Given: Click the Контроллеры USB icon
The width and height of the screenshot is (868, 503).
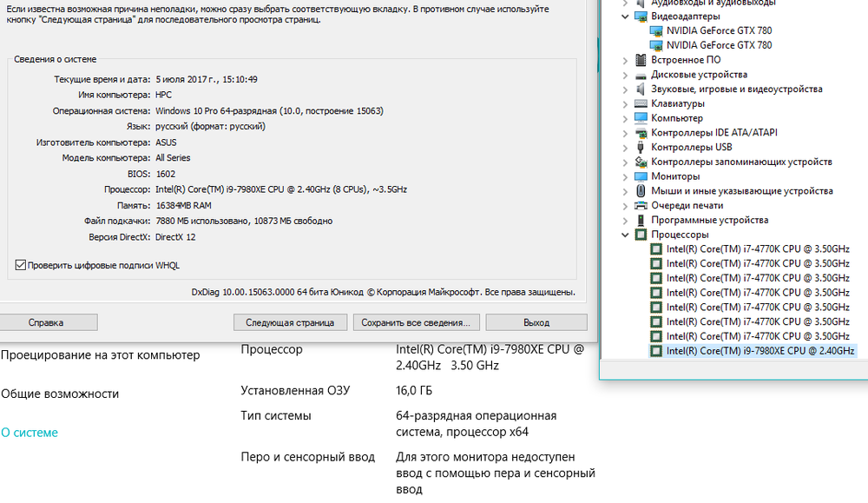Looking at the screenshot, I should pos(641,147).
